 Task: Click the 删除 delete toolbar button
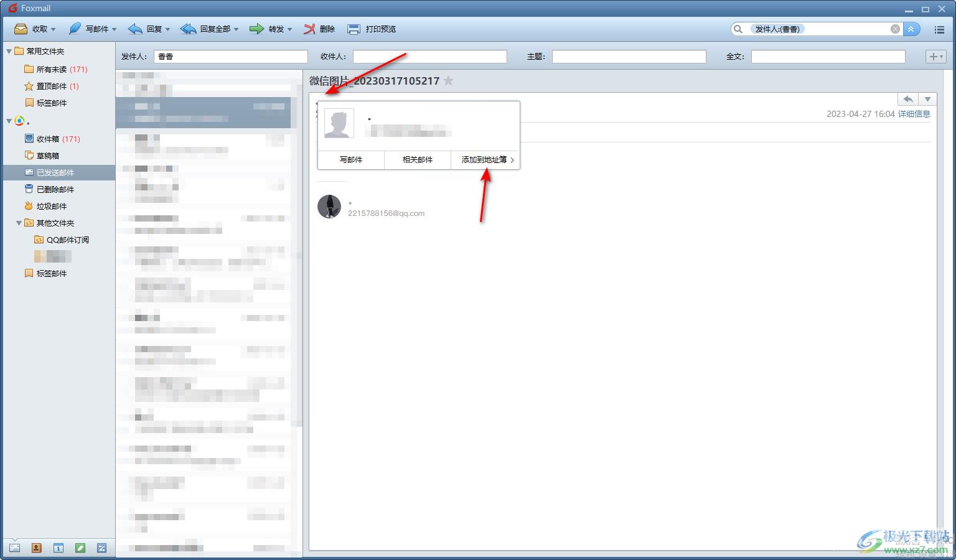point(319,29)
